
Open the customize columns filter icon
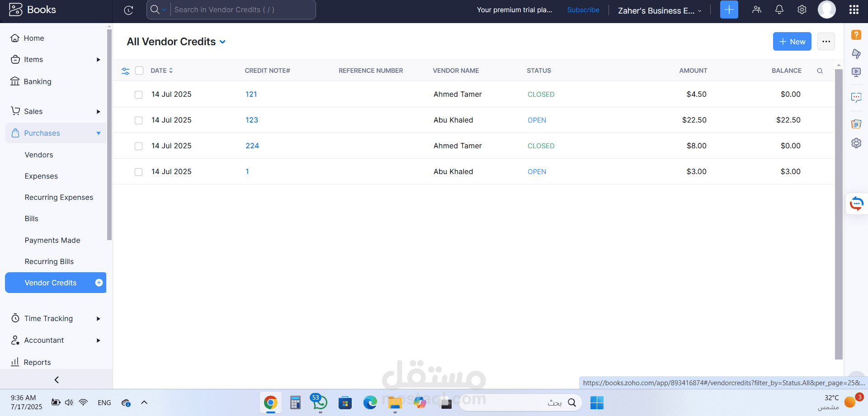click(x=126, y=71)
